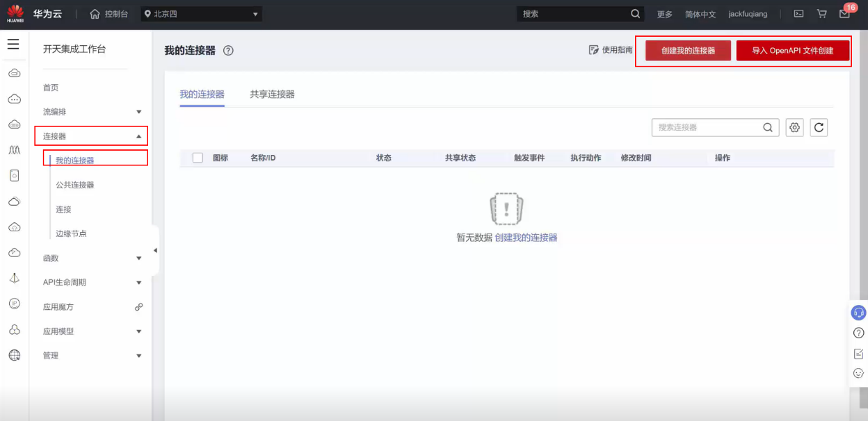Click the 执行动作 column header
Viewport: 868px width, 421px height.
coord(586,158)
